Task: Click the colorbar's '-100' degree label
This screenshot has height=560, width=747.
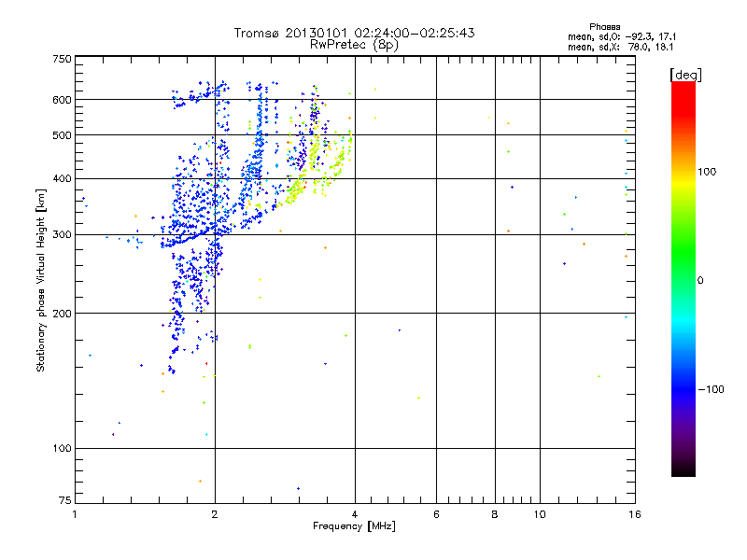Action: [712, 389]
